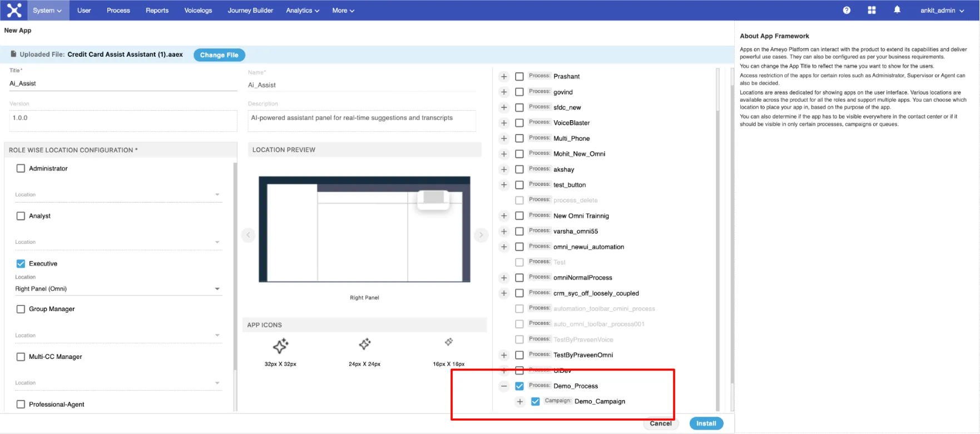Show next location preview arrow
The width and height of the screenshot is (980, 434).
click(x=481, y=235)
